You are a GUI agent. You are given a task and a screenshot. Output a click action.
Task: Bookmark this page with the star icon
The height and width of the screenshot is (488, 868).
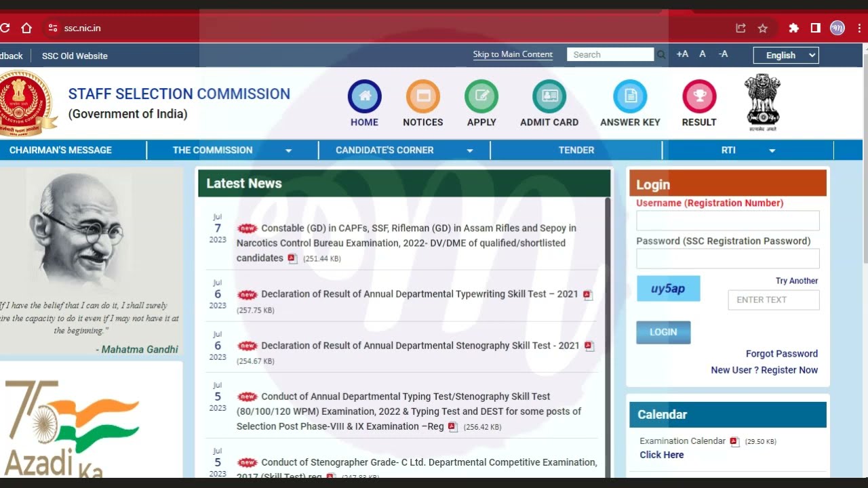(x=763, y=28)
